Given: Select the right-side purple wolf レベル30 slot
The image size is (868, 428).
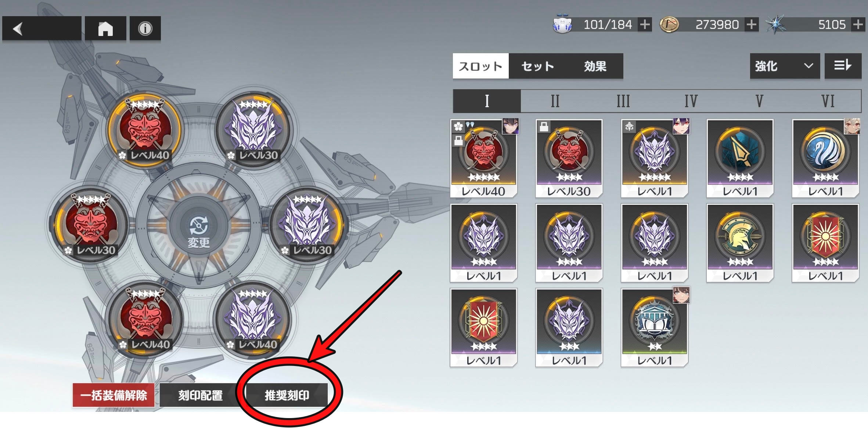Looking at the screenshot, I should point(307,225).
